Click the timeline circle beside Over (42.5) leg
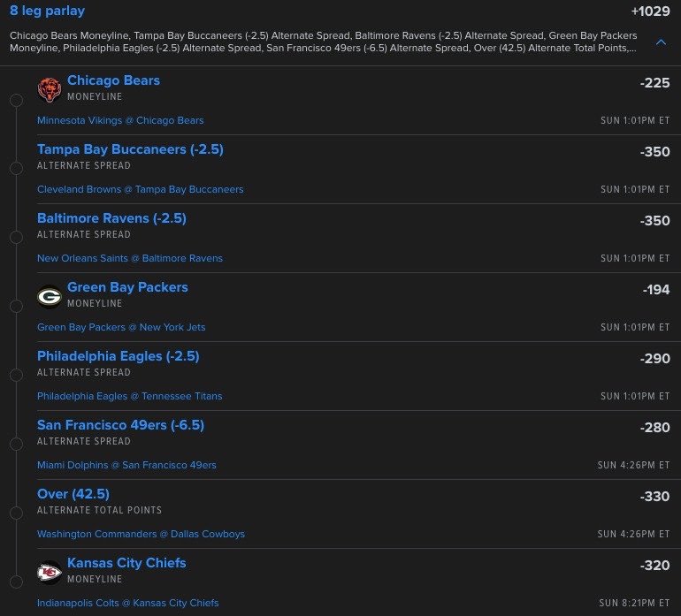 tap(17, 513)
